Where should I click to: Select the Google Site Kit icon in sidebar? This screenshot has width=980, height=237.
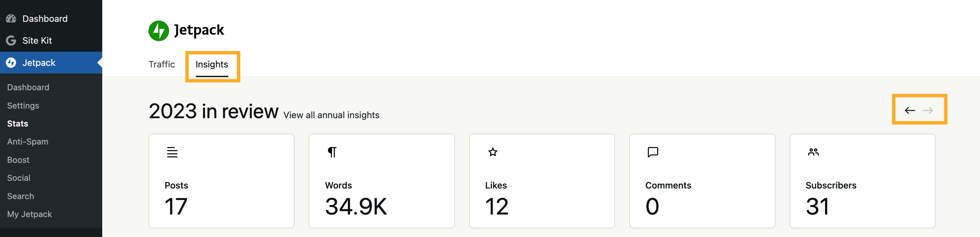pos(11,40)
